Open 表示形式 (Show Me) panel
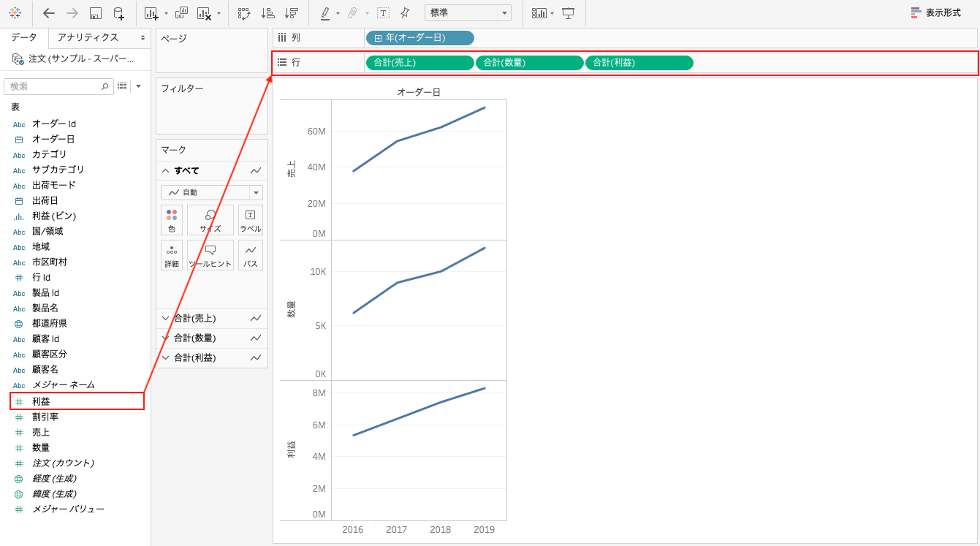Screen dimensions: 980x546 pyautogui.click(x=936, y=13)
